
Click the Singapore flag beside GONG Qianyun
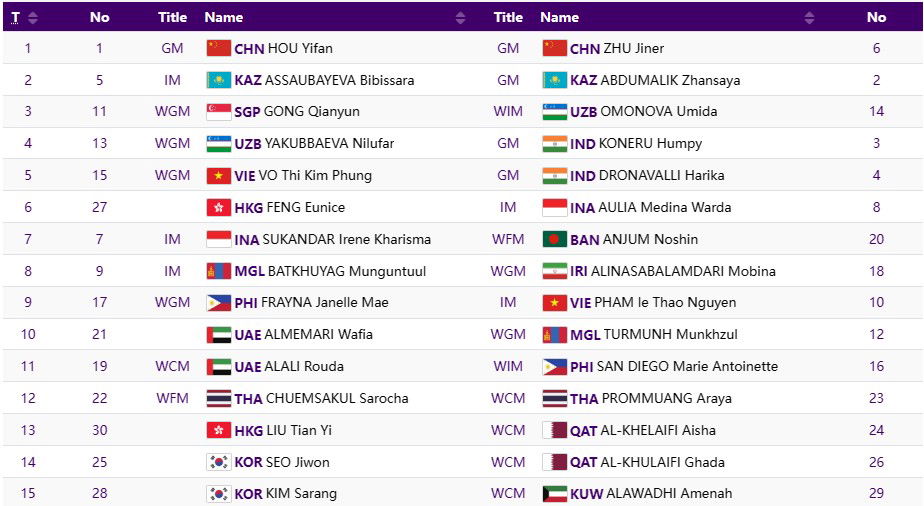click(x=218, y=112)
